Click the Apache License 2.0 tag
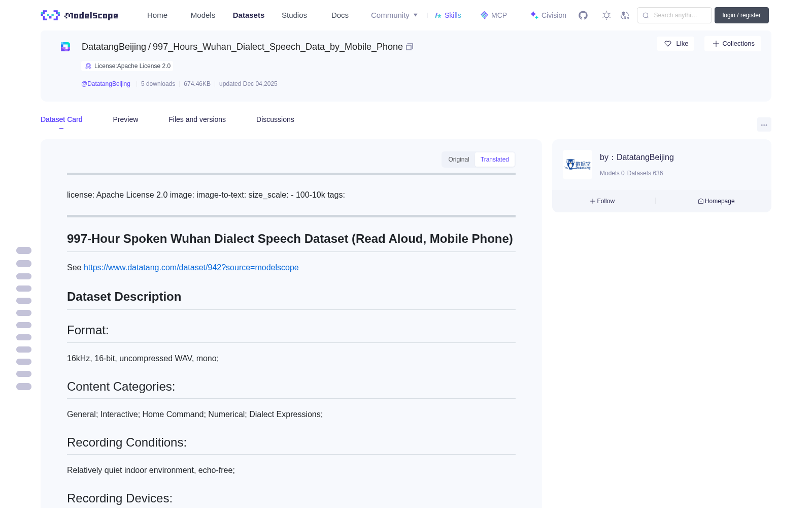 tap(127, 66)
